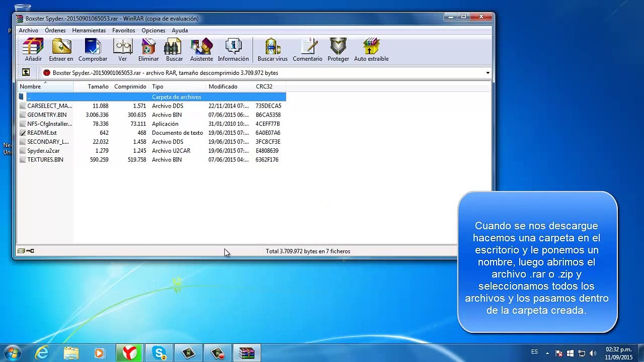Screen dimensions: 644x362
Task: Click the drive icon in the status bar
Action: pyautogui.click(x=21, y=251)
